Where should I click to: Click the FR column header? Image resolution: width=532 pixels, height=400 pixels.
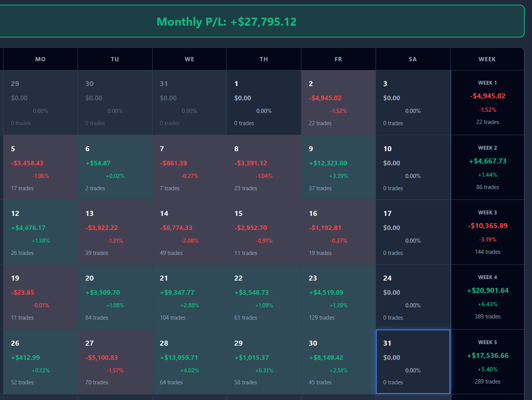point(338,59)
